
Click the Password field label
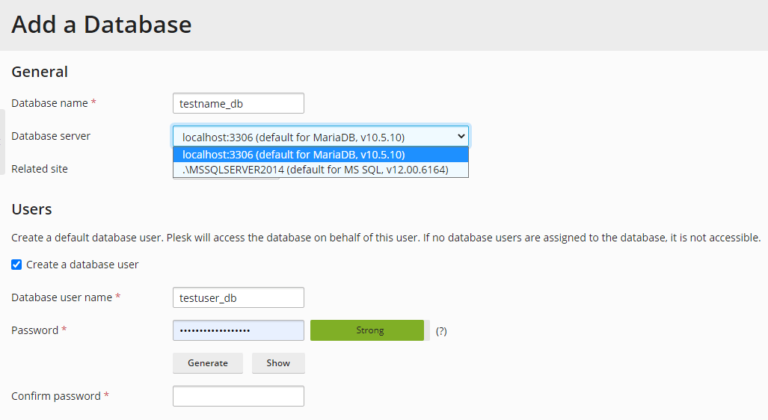coord(35,330)
